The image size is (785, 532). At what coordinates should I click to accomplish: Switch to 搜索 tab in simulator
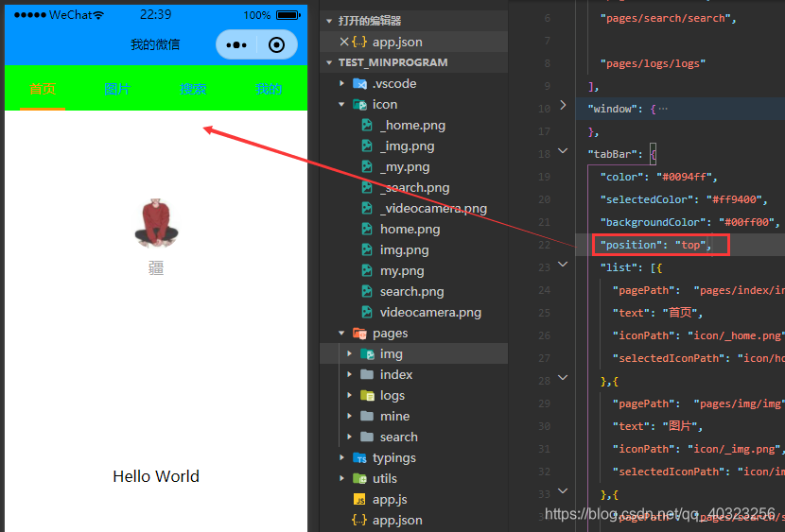tap(193, 89)
